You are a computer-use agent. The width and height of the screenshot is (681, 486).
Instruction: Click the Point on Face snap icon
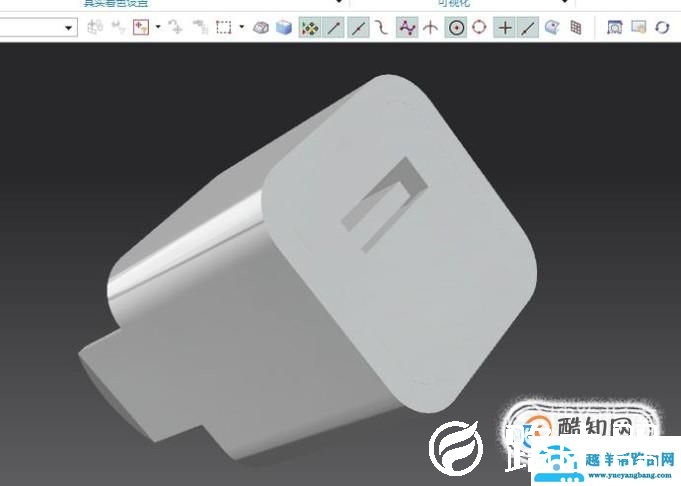tap(552, 28)
